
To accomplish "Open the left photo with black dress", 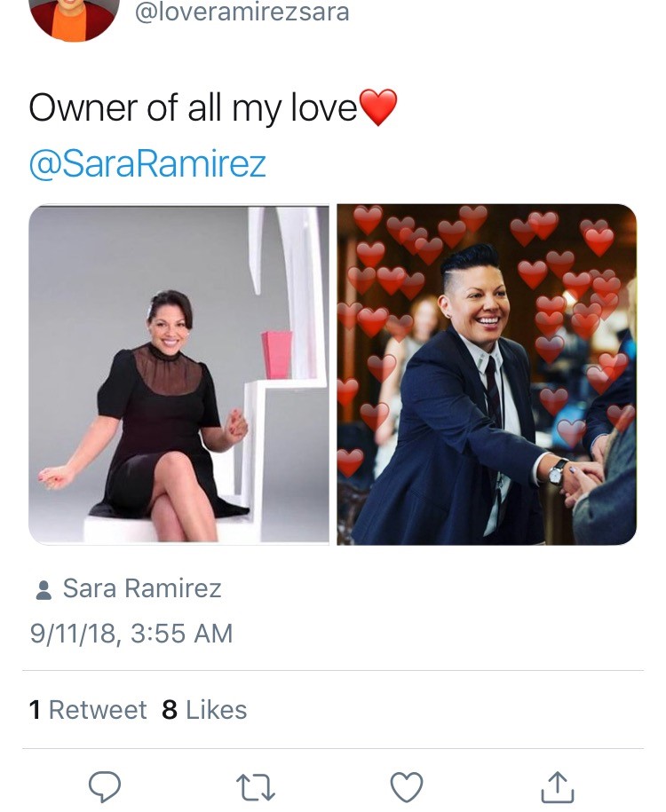I will click(x=178, y=374).
